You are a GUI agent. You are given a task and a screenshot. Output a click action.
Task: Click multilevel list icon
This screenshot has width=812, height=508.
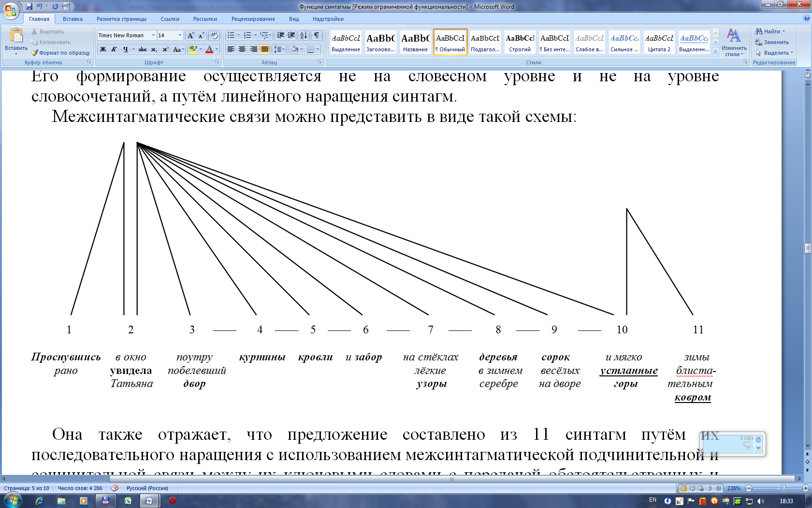click(x=264, y=35)
